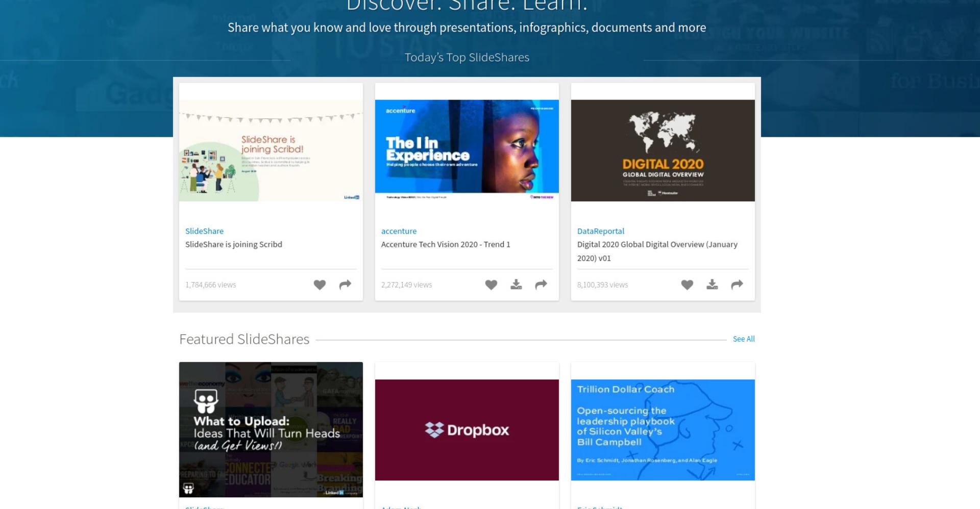Screen dimensions: 980x509
Task: Open 'Accenture Tech Vision 2020 - Trend 1' title
Action: tap(446, 244)
